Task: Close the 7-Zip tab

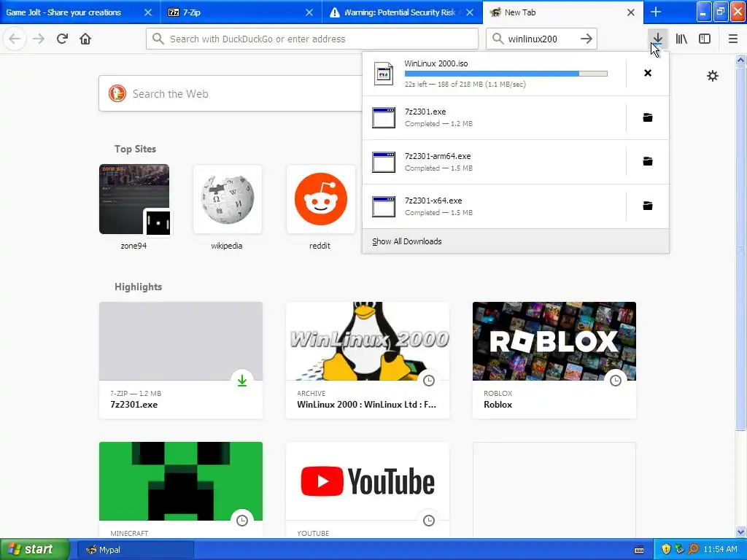Action: click(x=309, y=12)
